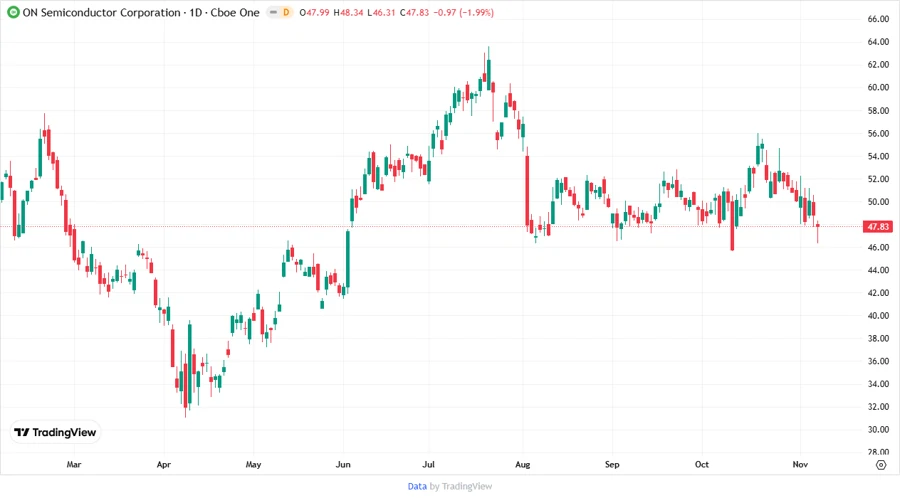Click the orange D delayed-data badge
This screenshot has width=900, height=498.
(286, 13)
